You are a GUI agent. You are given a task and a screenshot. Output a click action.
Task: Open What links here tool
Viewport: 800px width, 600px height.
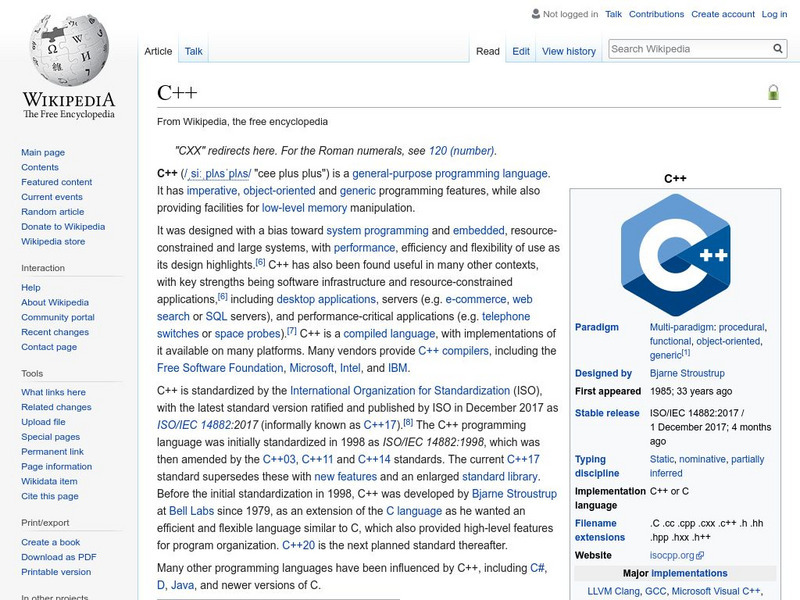pyautogui.click(x=53, y=392)
